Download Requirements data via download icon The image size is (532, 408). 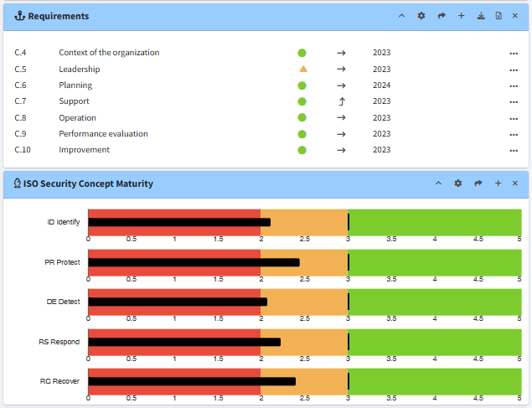click(480, 16)
